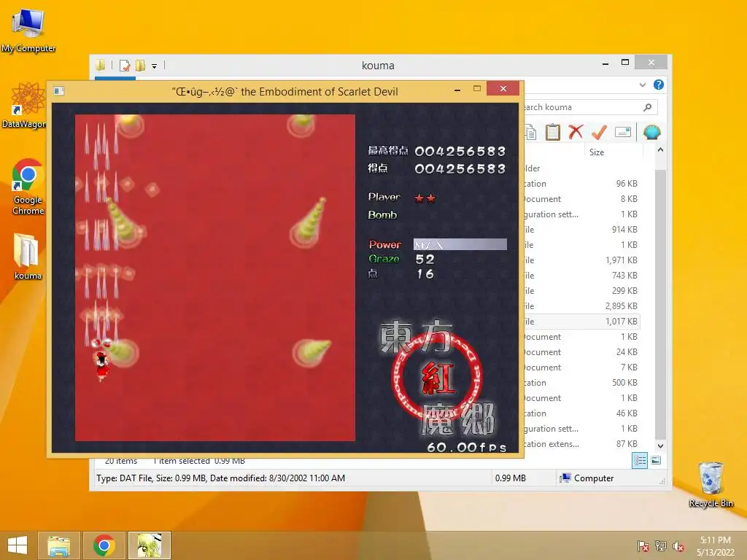The width and height of the screenshot is (747, 560).
Task: Open Chrome from the taskbar
Action: click(104, 545)
